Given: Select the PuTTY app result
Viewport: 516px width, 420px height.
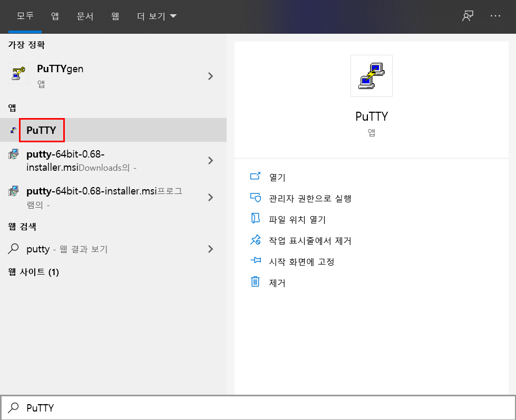Looking at the screenshot, I should tap(113, 130).
